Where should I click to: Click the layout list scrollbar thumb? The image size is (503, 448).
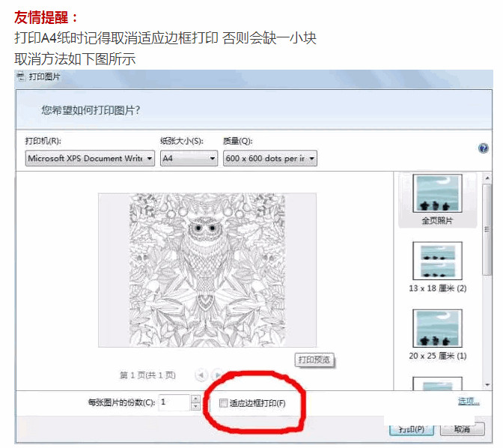point(487,229)
